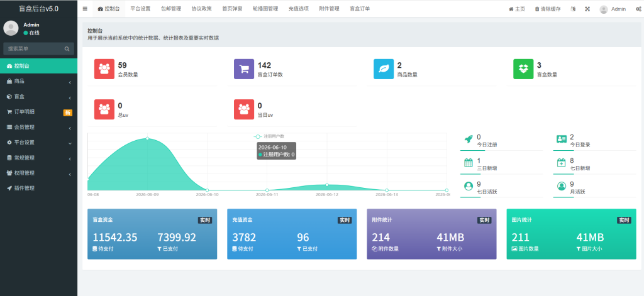
Task: Go to 主页 link in header
Action: (x=517, y=9)
